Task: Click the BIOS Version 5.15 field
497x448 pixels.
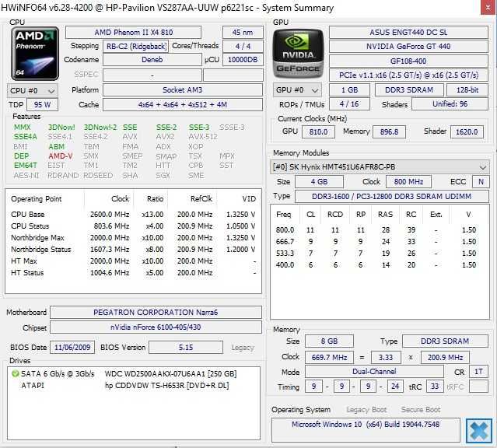Action: pos(186,347)
